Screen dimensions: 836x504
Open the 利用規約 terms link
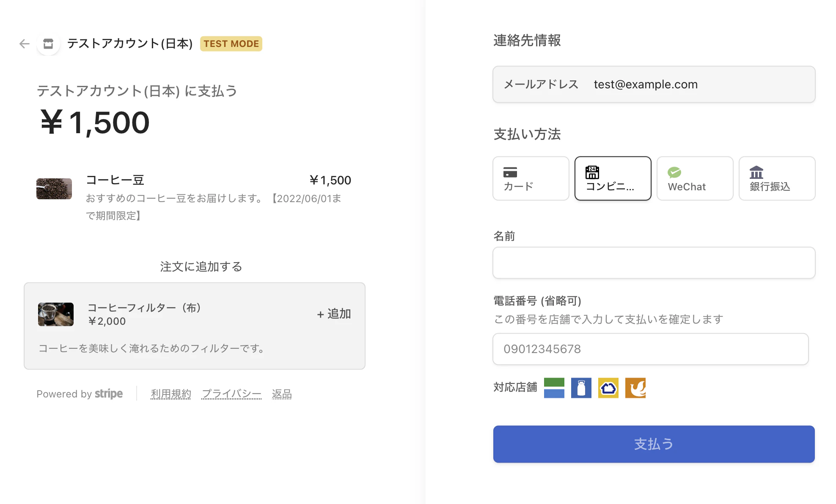tap(170, 394)
